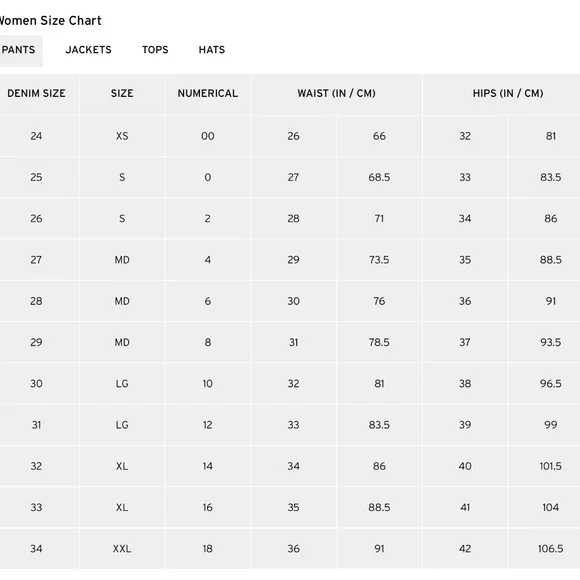Click numerical size 10 cell
Viewport: 580px width, 580px height.
208,384
